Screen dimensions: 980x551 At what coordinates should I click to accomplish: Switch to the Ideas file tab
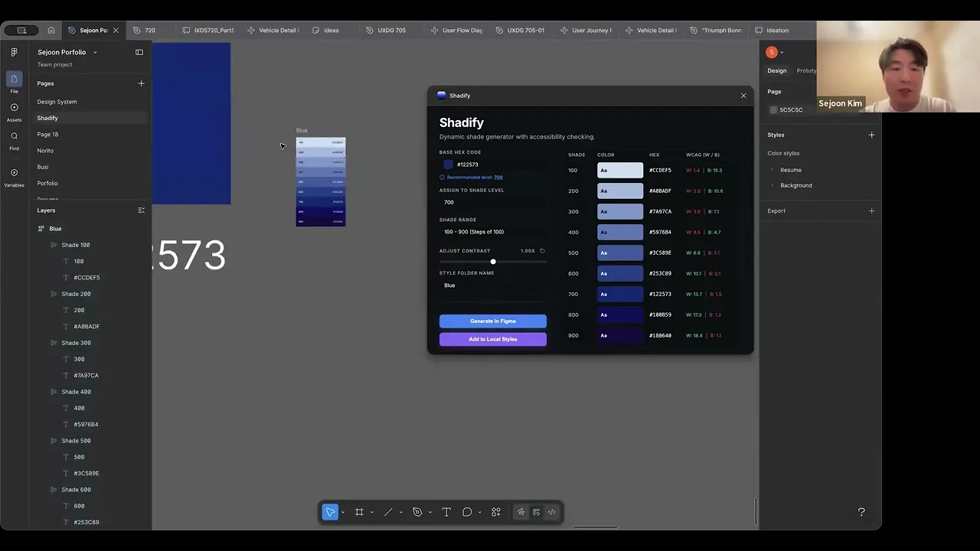tap(331, 31)
